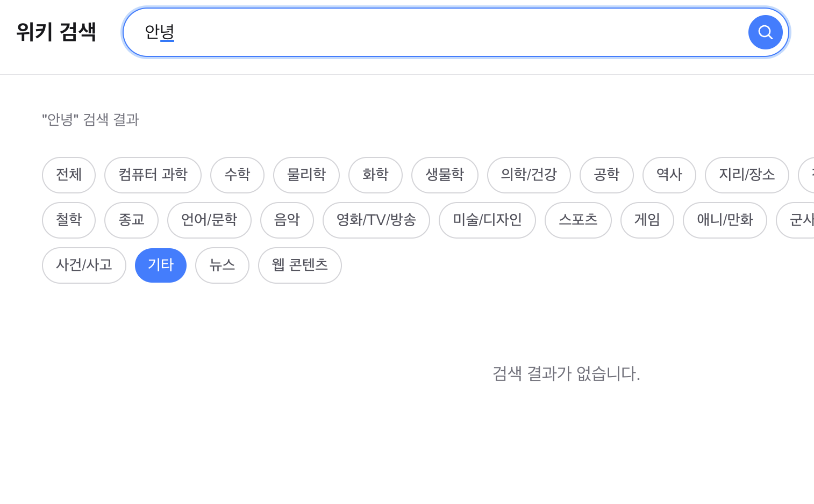Toggle the active 기타 category chip
The width and height of the screenshot is (814, 504).
tap(160, 265)
